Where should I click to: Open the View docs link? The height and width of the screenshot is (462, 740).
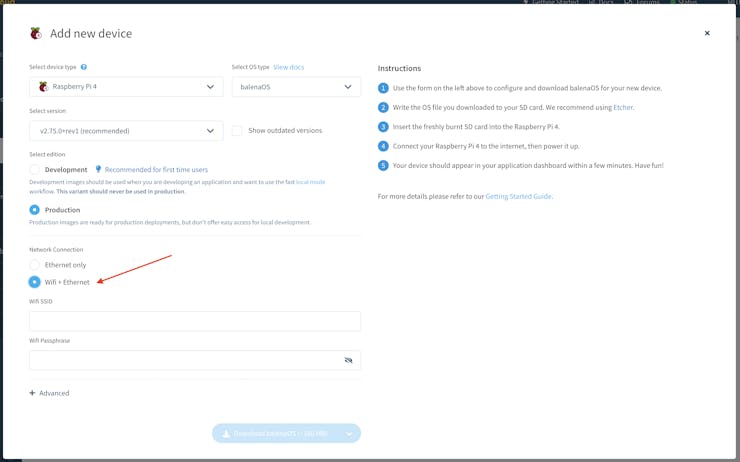click(x=289, y=67)
